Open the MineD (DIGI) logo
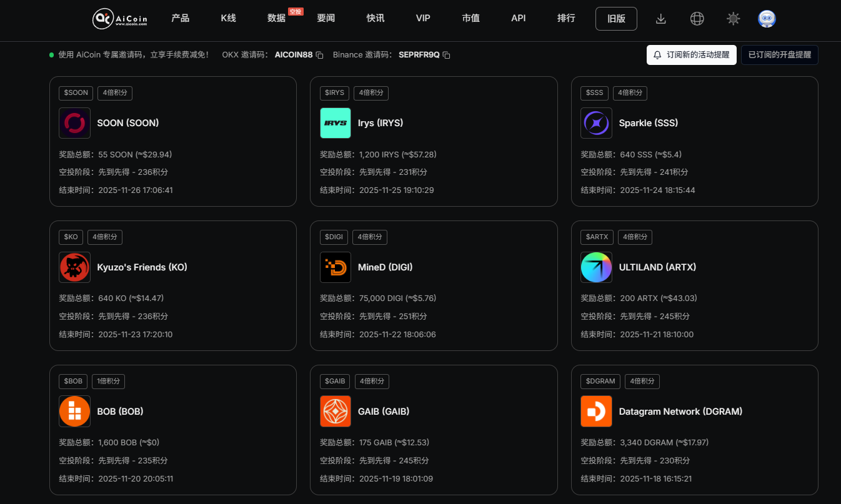The width and height of the screenshot is (841, 504). pyautogui.click(x=336, y=267)
